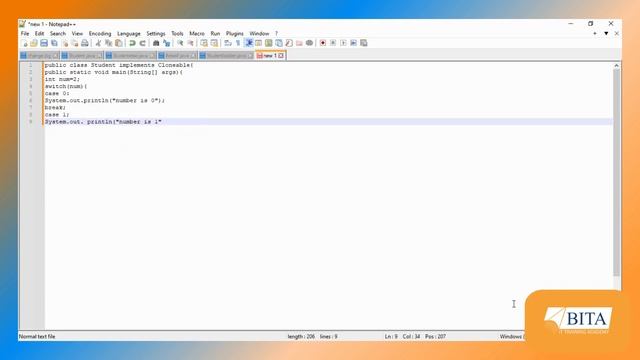This screenshot has width=640, height=360.
Task: Click the Zoom Out toolbar icon
Action: point(190,43)
